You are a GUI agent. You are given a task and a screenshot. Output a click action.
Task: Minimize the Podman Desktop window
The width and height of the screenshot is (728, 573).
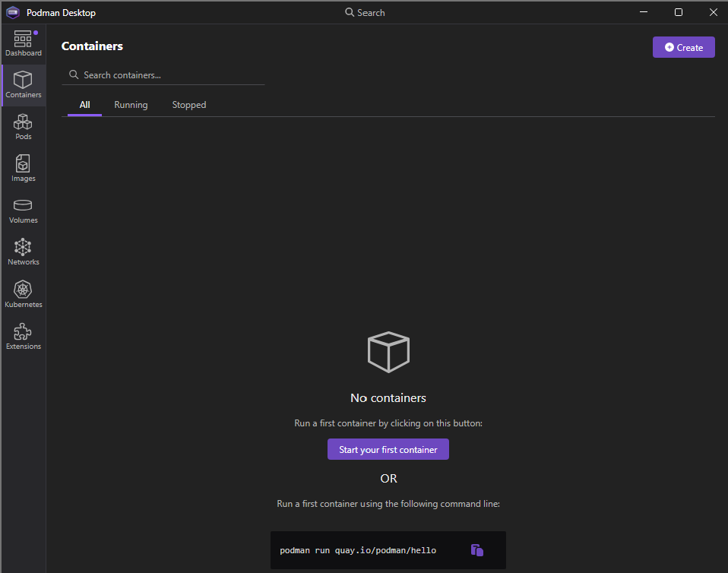point(644,12)
